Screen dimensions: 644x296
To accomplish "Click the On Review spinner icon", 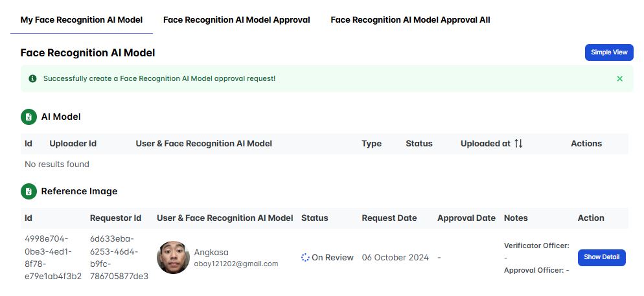I will pos(306,258).
